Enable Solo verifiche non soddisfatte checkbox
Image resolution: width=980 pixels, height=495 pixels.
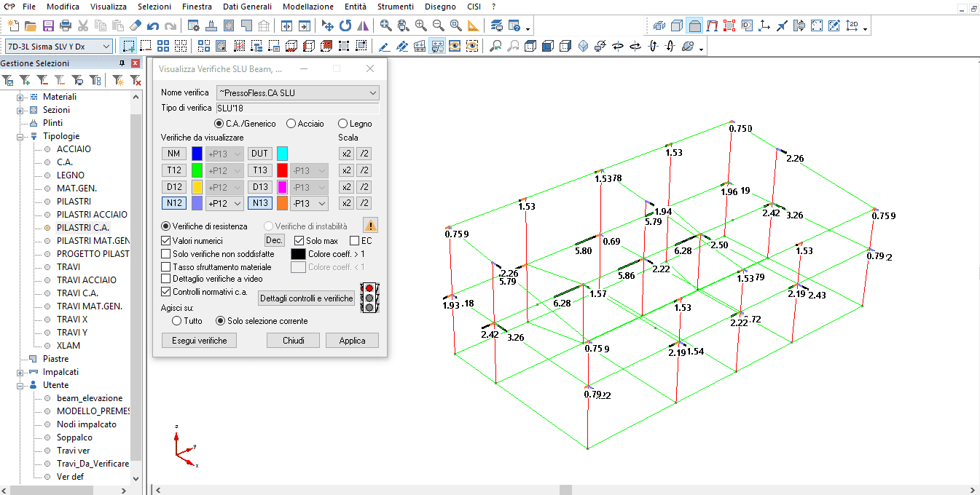click(166, 254)
